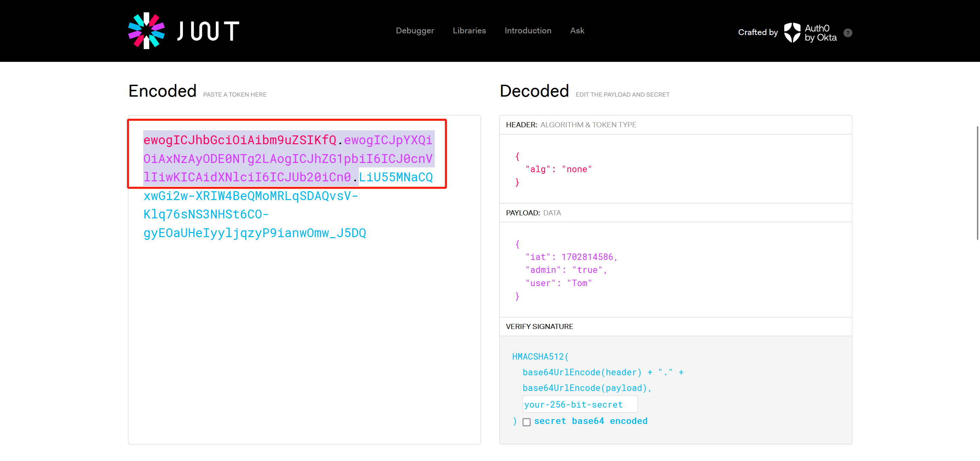Open the Libraries nav item
The image size is (980, 461).
pyautogui.click(x=469, y=30)
